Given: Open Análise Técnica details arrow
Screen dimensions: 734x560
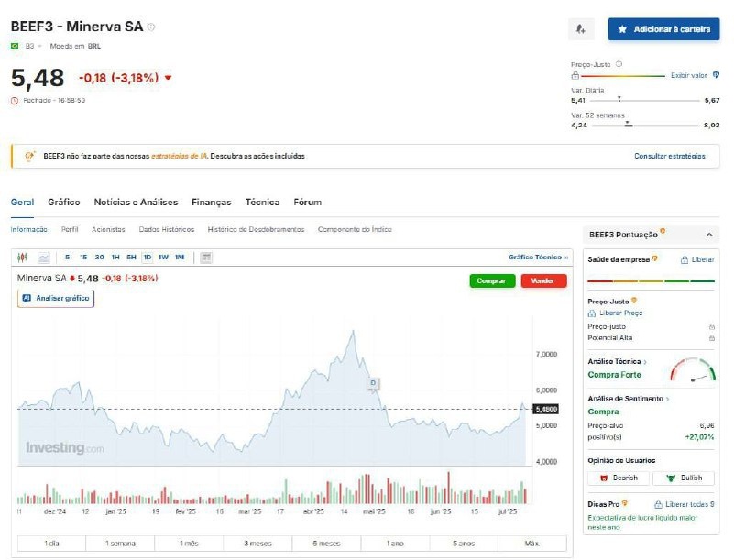Looking at the screenshot, I should click(x=645, y=362).
